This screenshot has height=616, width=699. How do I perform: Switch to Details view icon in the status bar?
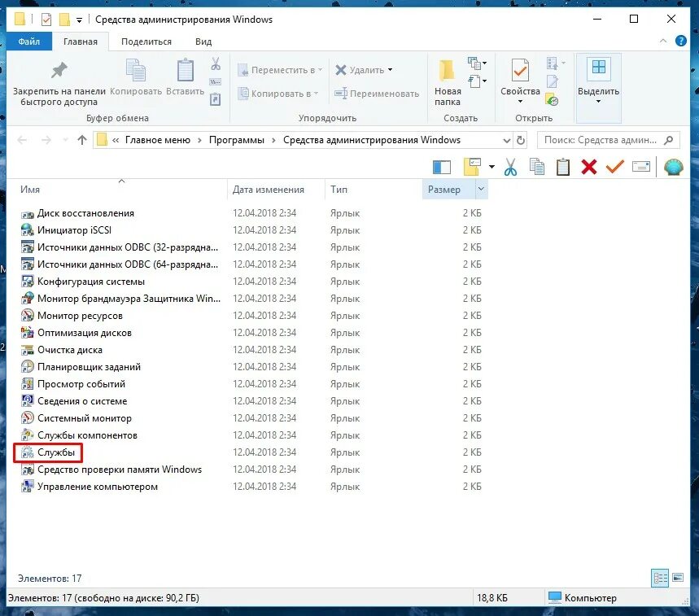(x=660, y=579)
